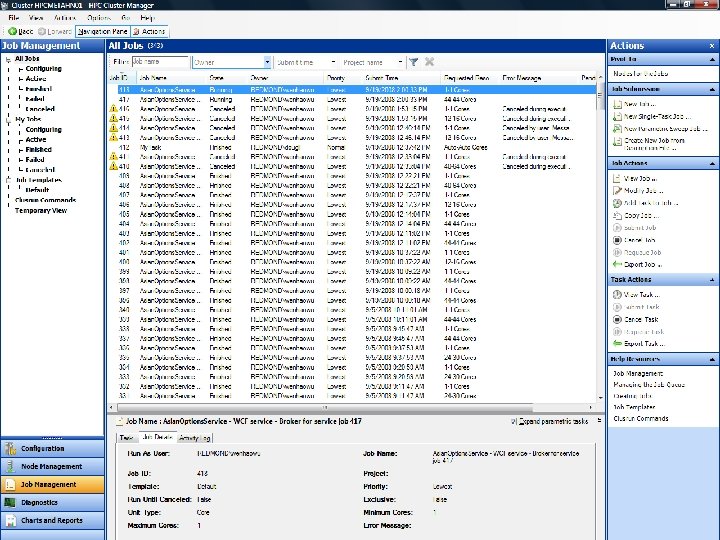
Task: Apply the filter using funnel icon
Action: point(414,62)
